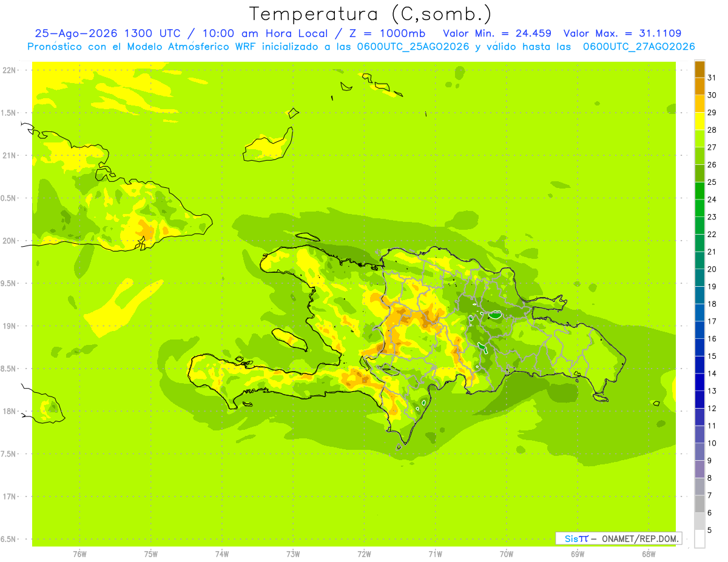Pick the legend swatch between 24 and 25

[699, 191]
